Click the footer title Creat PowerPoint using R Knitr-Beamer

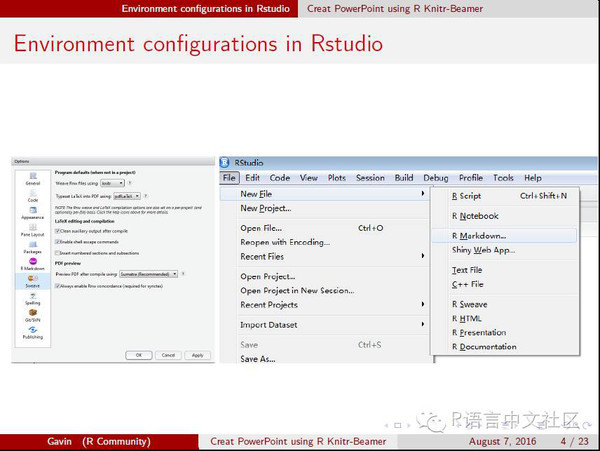point(298,441)
